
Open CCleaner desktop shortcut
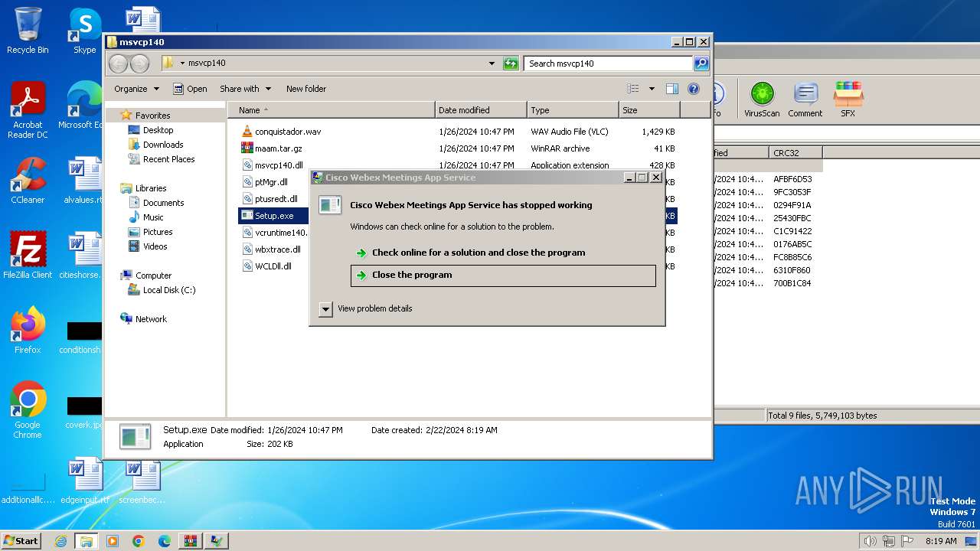coord(28,181)
